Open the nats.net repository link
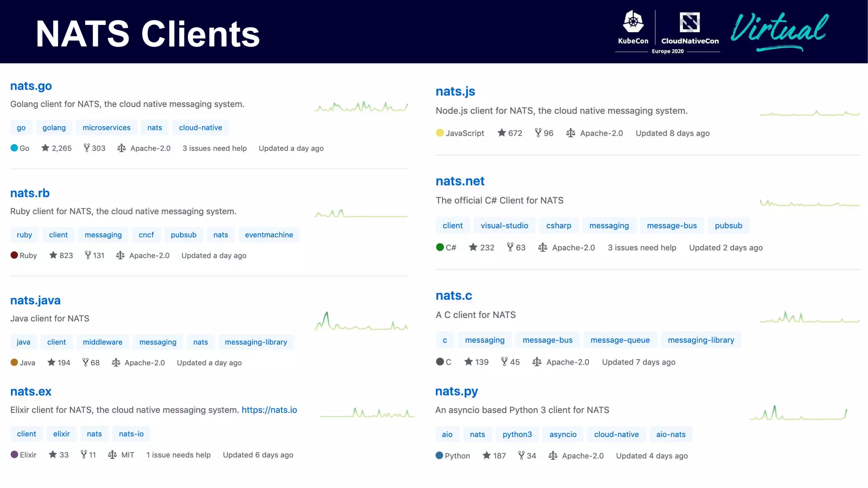Screen dimensions: 868x488 point(460,181)
